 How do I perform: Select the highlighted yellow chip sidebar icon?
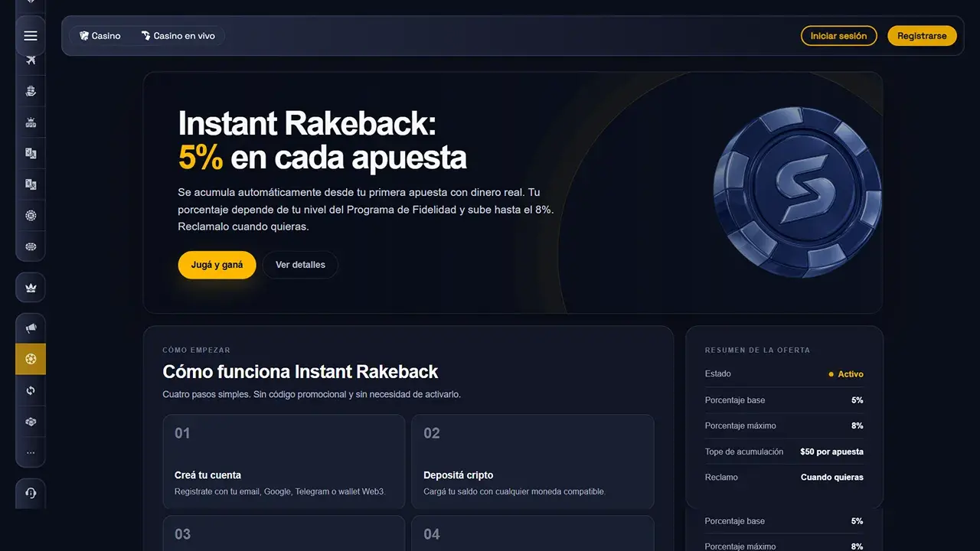(31, 359)
